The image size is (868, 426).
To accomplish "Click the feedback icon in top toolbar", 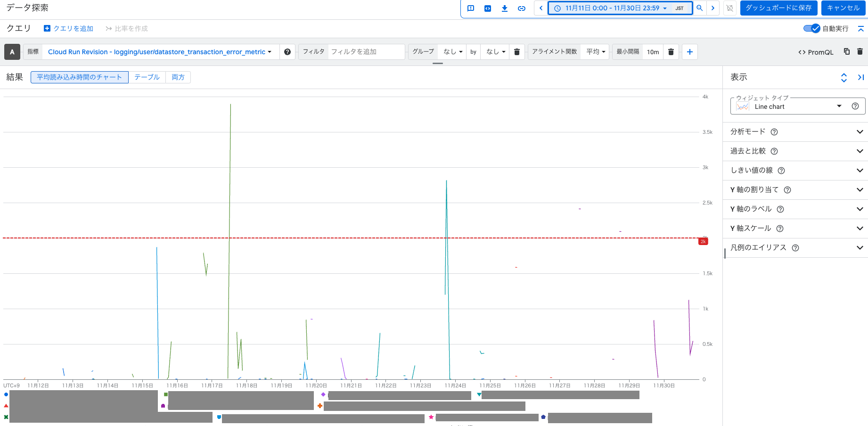I will [x=471, y=8].
